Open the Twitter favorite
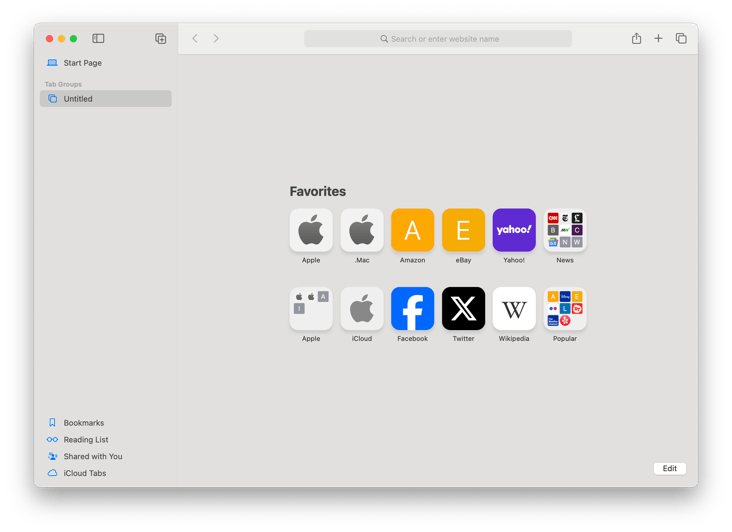This screenshot has width=732, height=532. point(464,308)
